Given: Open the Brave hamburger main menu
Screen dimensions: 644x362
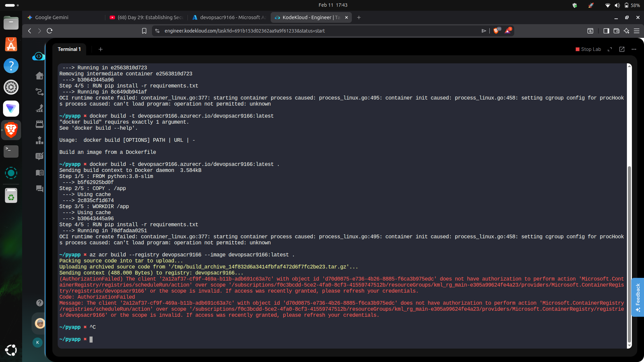Looking at the screenshot, I should click(637, 31).
